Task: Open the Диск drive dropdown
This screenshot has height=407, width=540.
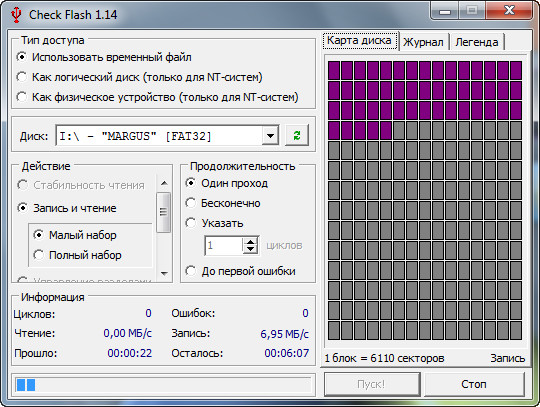Action: tap(270, 136)
